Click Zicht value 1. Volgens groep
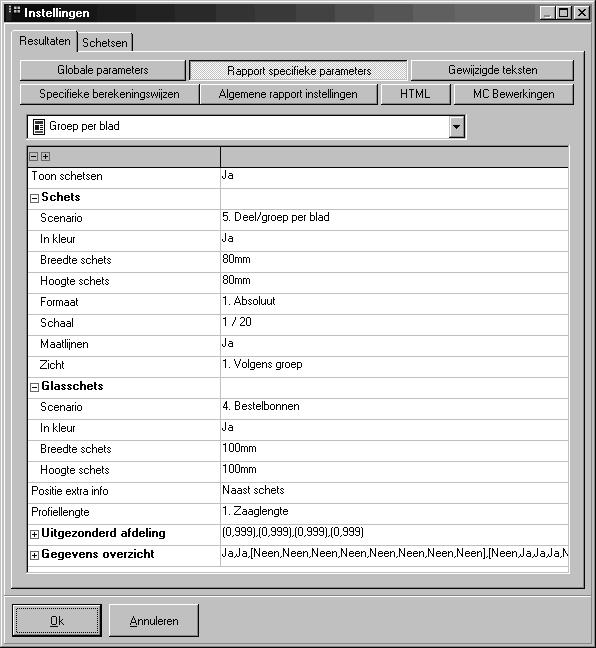 262,364
